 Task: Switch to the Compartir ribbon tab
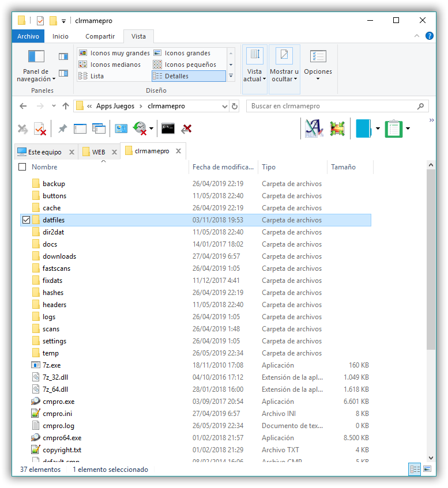coord(100,36)
